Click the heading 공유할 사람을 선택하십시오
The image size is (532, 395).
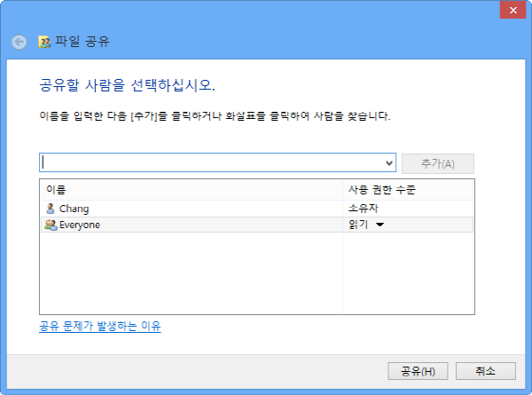tap(127, 85)
